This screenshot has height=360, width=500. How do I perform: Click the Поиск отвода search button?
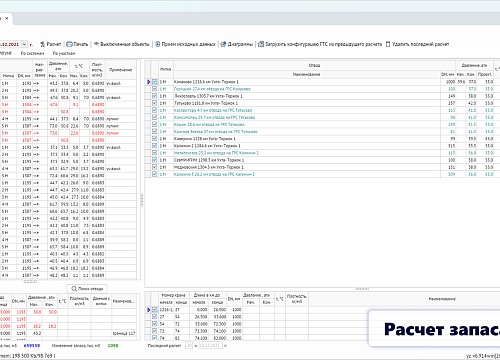(x=87, y=289)
